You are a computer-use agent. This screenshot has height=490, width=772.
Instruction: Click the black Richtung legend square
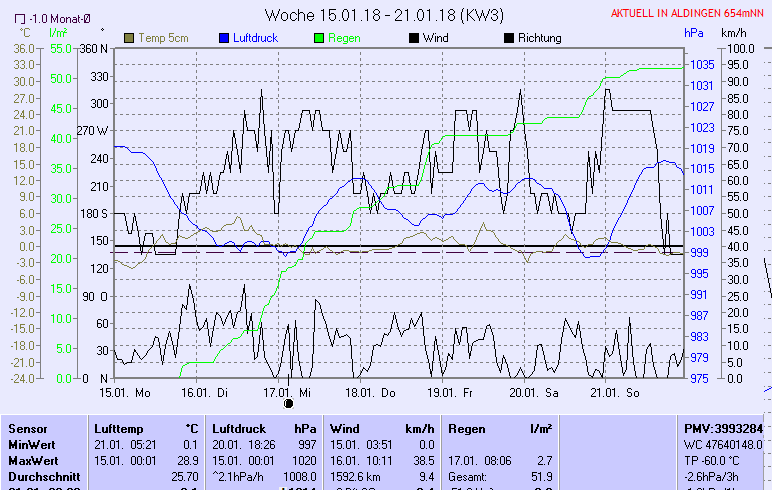coord(509,38)
